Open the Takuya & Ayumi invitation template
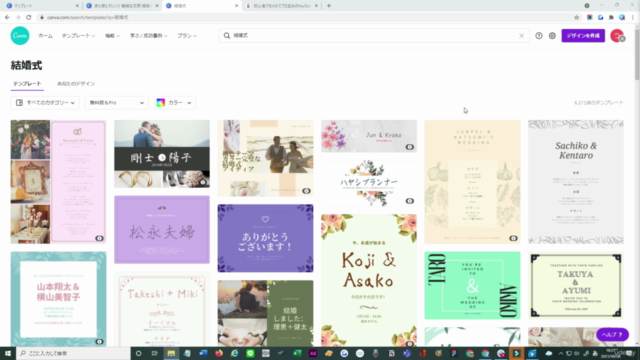The image size is (640, 360). pos(576,285)
